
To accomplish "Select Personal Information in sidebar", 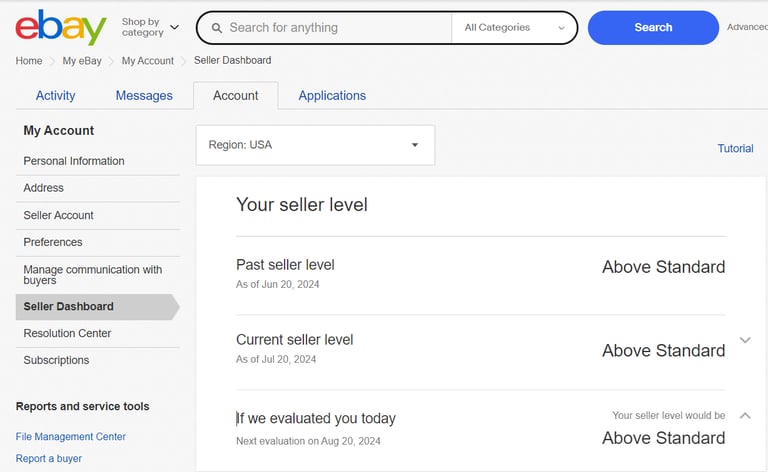I will (74, 161).
